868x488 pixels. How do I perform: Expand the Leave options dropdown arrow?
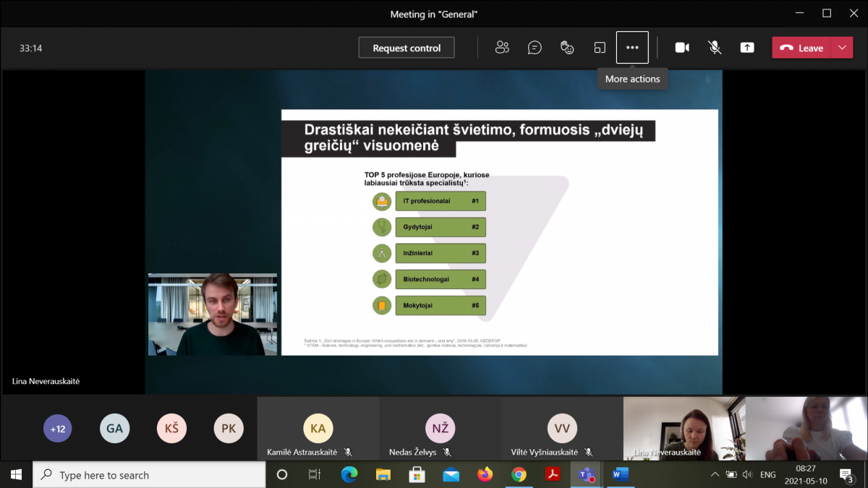[841, 48]
